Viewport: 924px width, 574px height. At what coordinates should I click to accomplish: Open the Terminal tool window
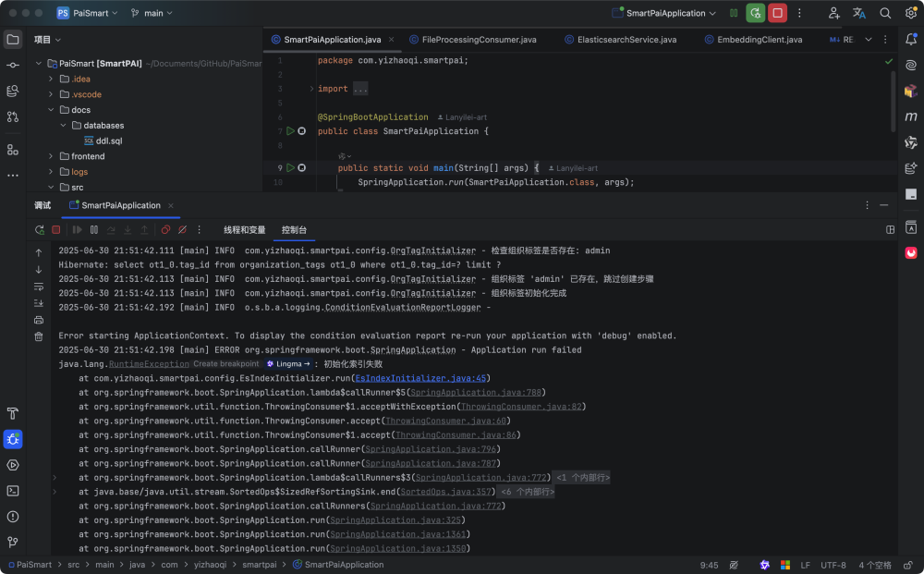click(x=13, y=491)
